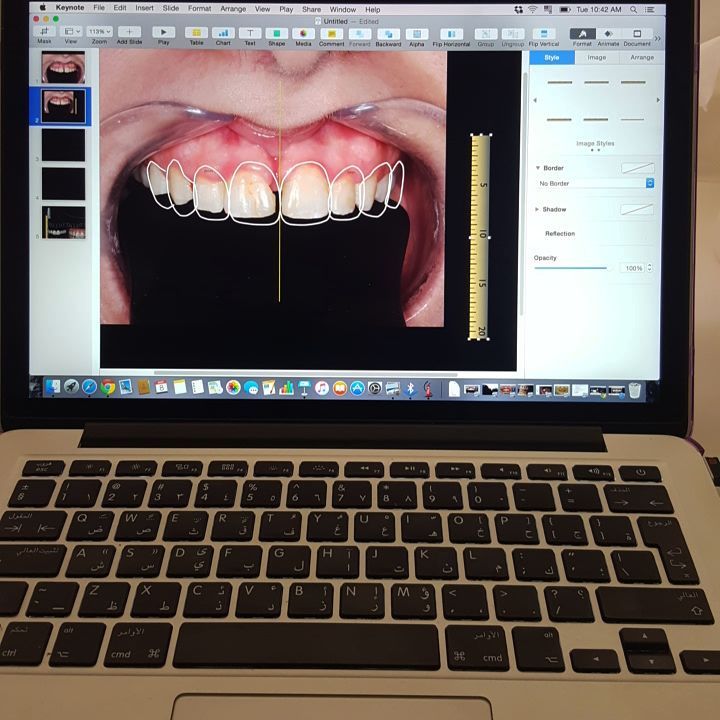The height and width of the screenshot is (720, 720).
Task: Insert a Chart from the toolbar
Action: 223,33
